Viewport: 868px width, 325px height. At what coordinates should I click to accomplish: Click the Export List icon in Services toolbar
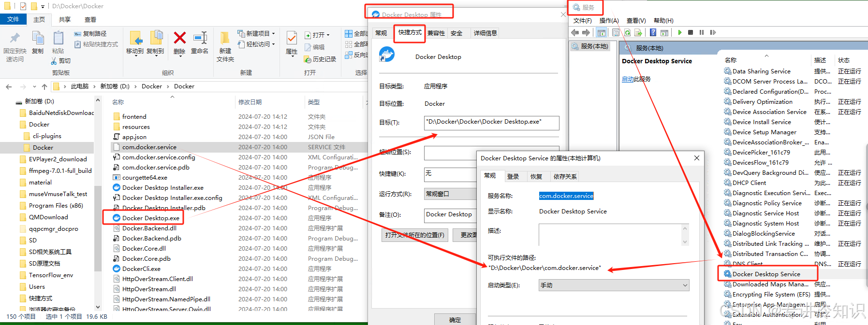(638, 32)
